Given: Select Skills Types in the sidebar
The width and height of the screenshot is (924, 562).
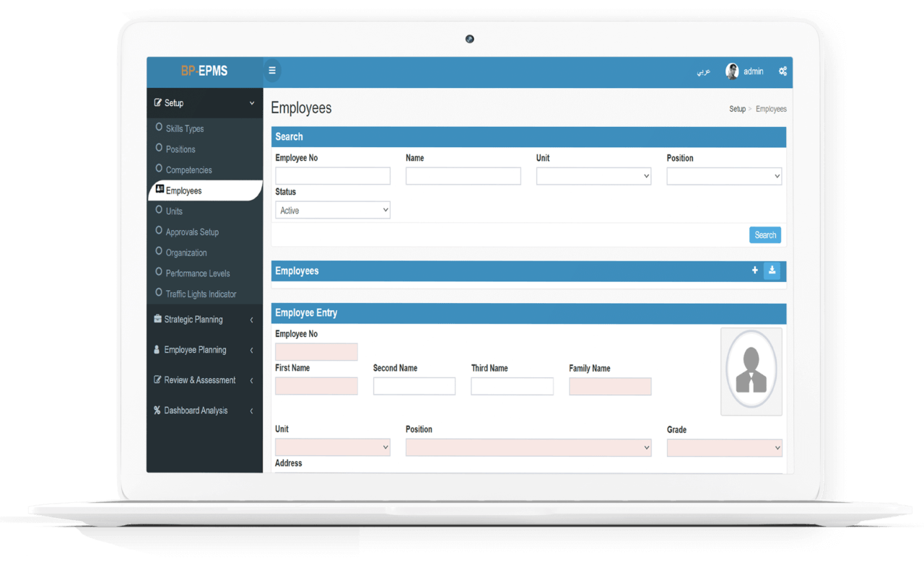Looking at the screenshot, I should pyautogui.click(x=186, y=128).
